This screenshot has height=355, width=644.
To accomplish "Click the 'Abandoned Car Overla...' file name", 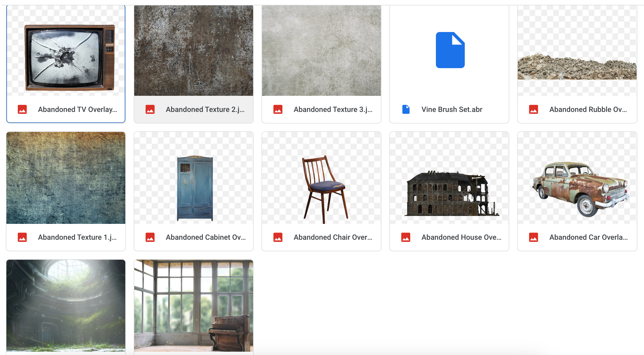I will 589,237.
